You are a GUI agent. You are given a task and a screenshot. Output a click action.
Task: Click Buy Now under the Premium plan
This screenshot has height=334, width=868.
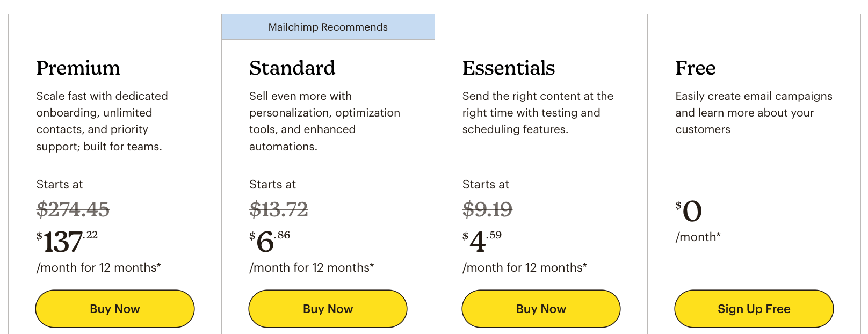coord(115,309)
